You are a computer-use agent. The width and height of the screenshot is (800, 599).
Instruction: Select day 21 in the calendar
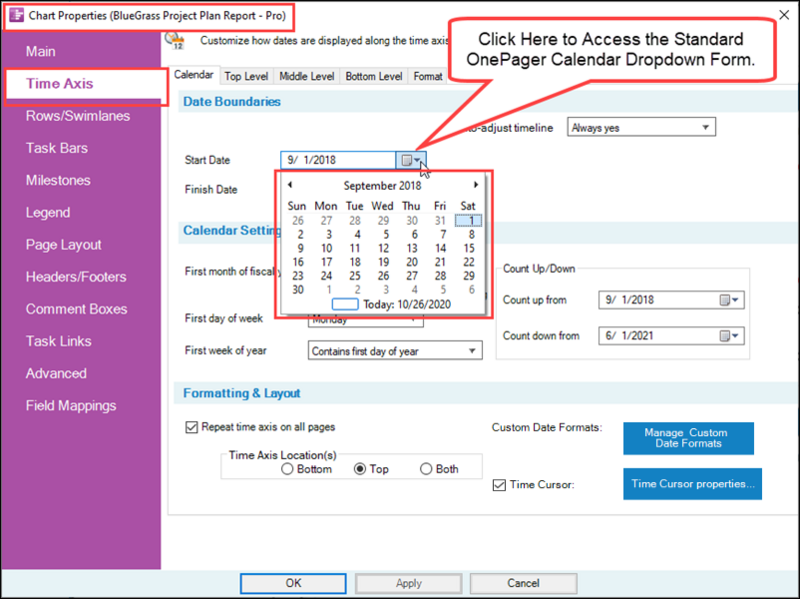tap(440, 262)
